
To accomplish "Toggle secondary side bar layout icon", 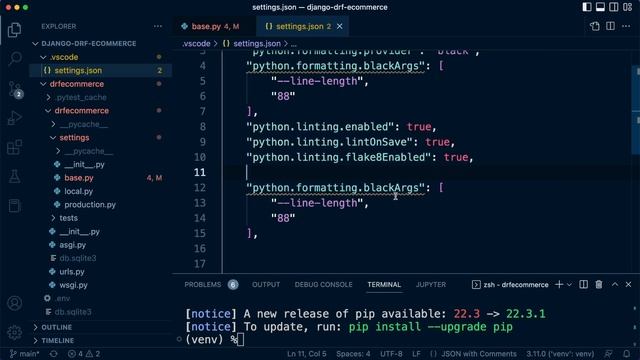I will [x=613, y=7].
